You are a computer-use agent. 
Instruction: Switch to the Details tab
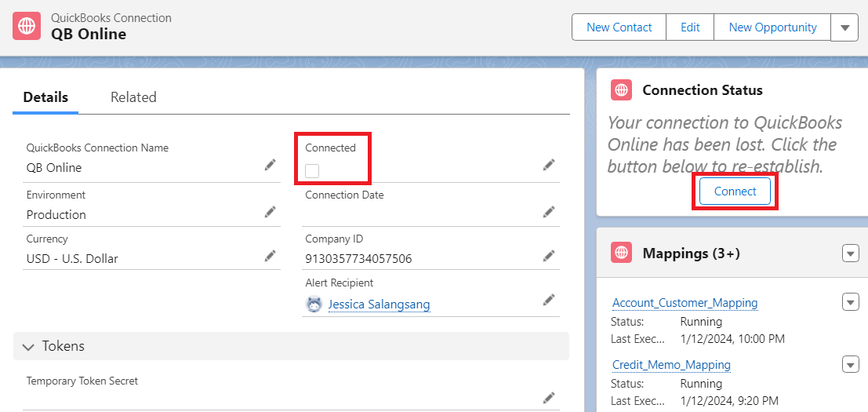click(x=45, y=97)
